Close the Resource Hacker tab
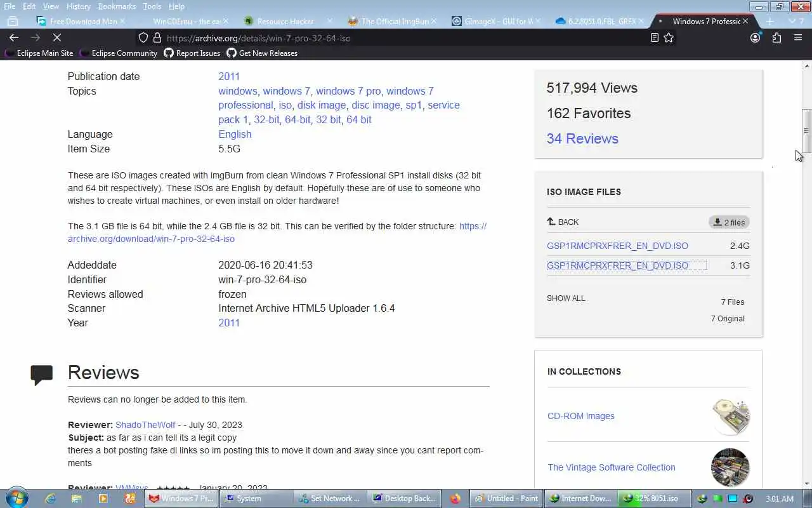 (x=329, y=21)
